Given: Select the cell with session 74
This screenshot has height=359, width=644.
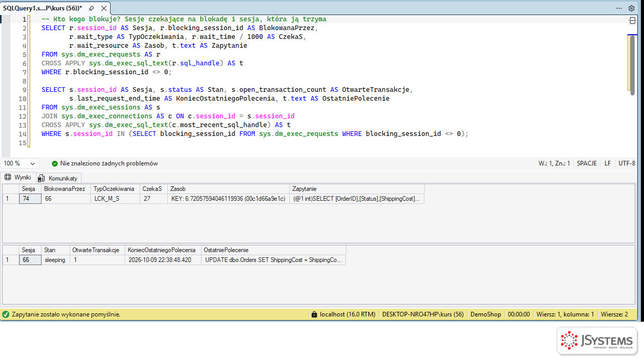Looking at the screenshot, I should [x=30, y=199].
